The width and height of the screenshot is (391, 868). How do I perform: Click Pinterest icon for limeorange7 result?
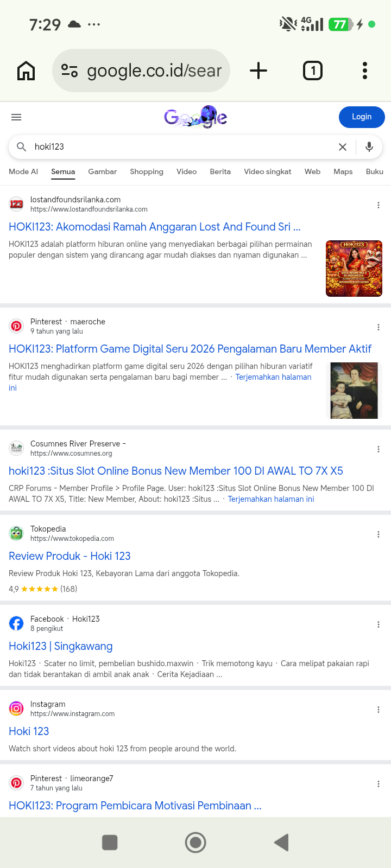tap(16, 783)
